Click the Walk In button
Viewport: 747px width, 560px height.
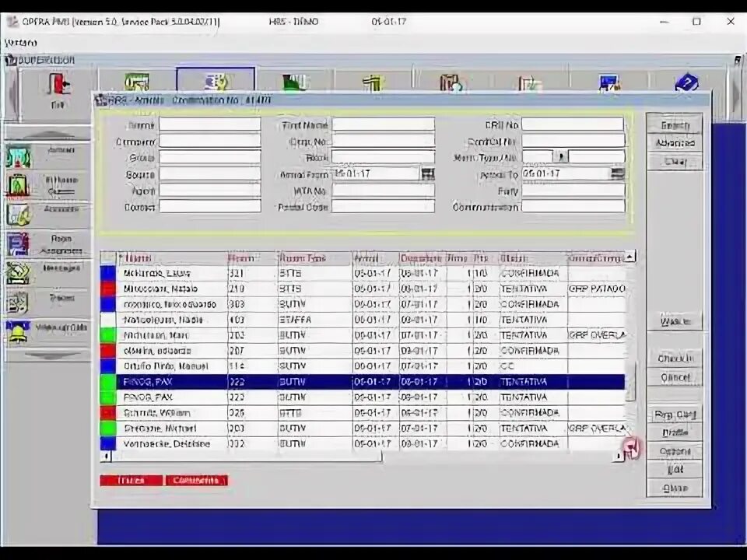pos(675,321)
